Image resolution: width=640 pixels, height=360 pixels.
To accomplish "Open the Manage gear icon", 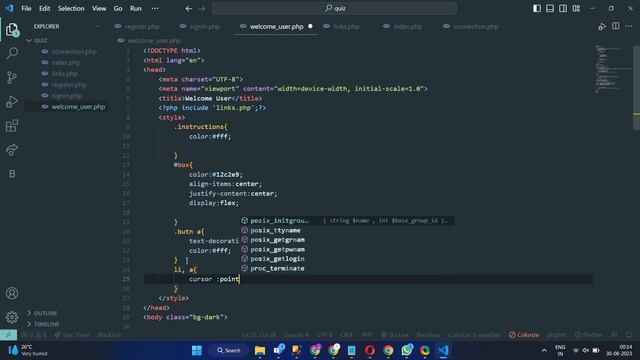I will 12,317.
